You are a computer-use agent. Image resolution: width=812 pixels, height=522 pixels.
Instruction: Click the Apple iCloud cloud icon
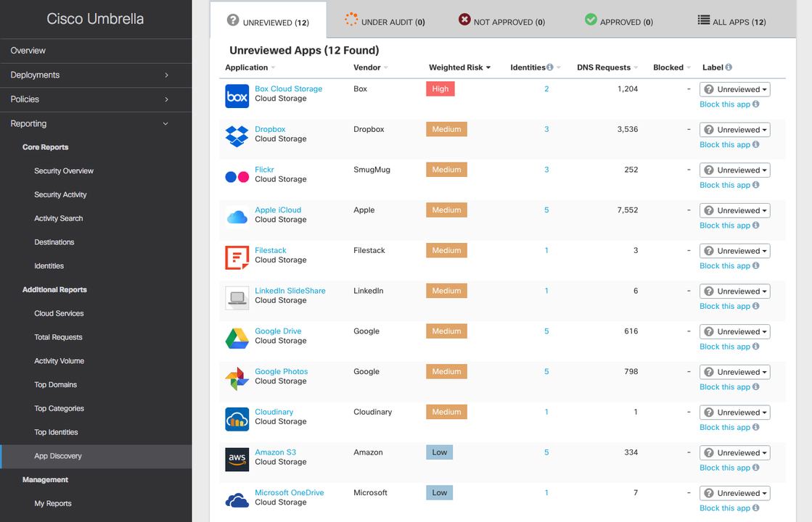[237, 217]
